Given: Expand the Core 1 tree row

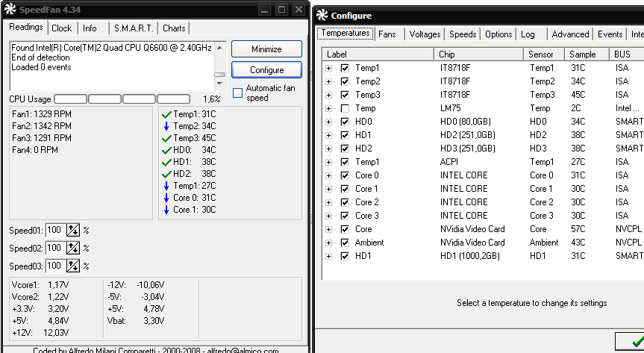Looking at the screenshot, I should pyautogui.click(x=328, y=189).
